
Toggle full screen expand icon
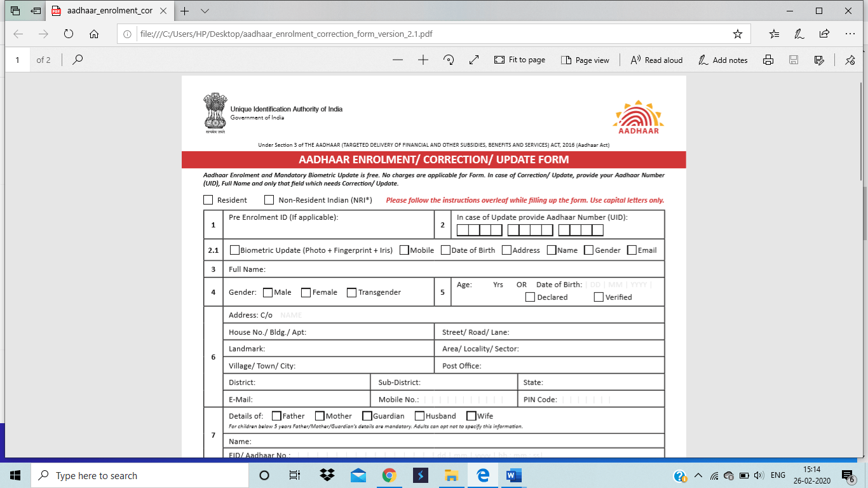(x=474, y=60)
